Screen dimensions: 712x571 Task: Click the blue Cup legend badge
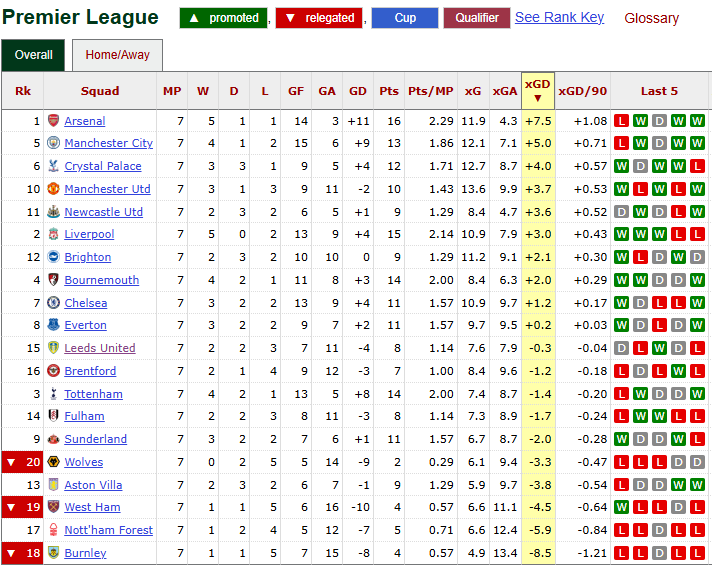pyautogui.click(x=404, y=18)
